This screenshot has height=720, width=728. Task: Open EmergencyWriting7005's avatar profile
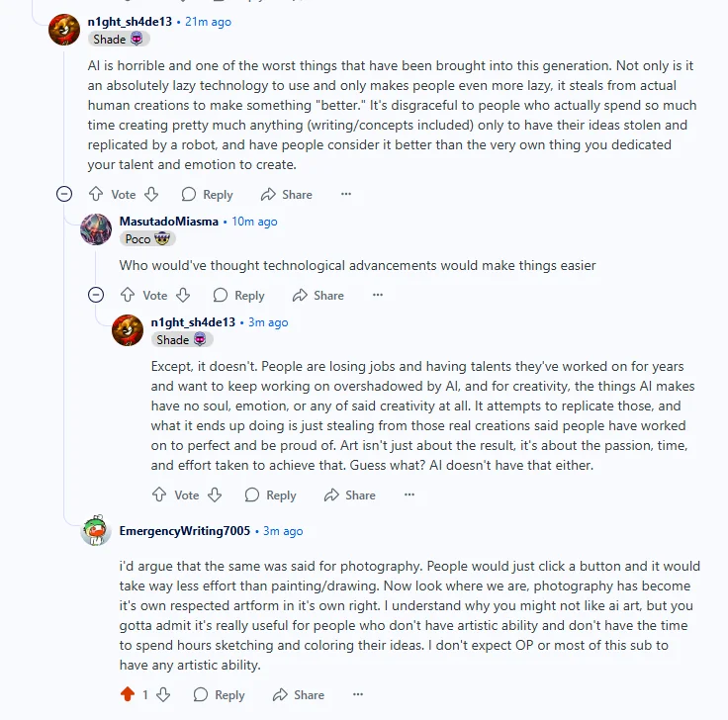coord(96,530)
